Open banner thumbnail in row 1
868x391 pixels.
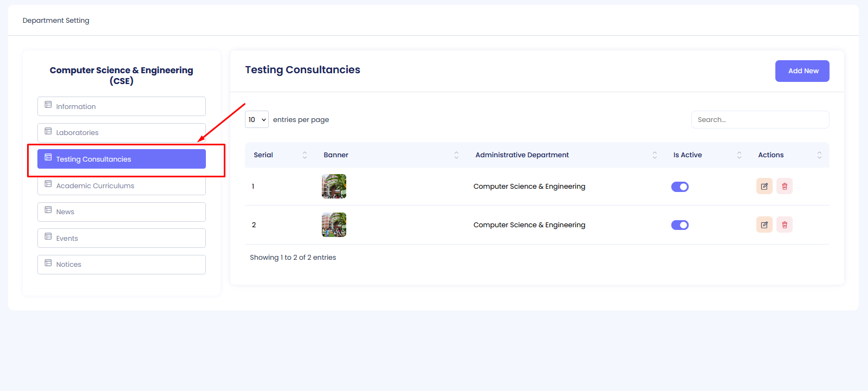click(x=334, y=187)
